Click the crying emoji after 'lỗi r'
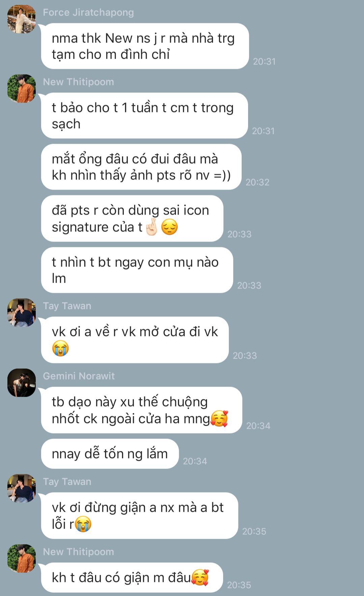 83,524
